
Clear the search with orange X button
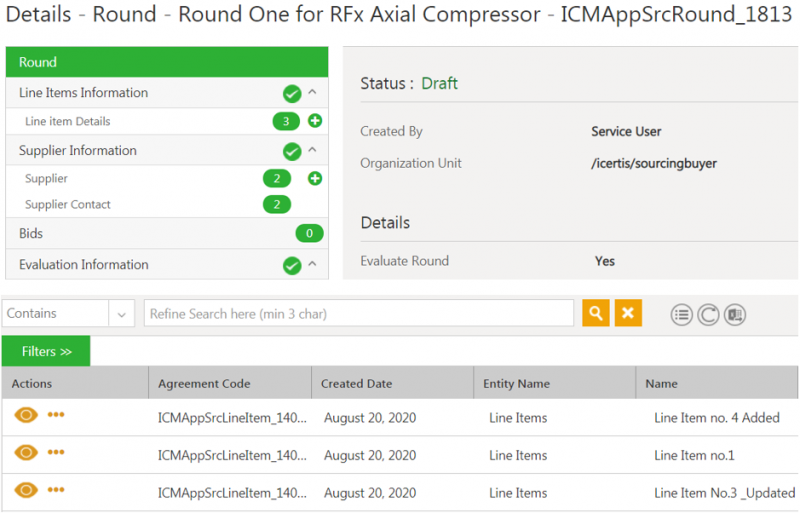[x=628, y=313]
